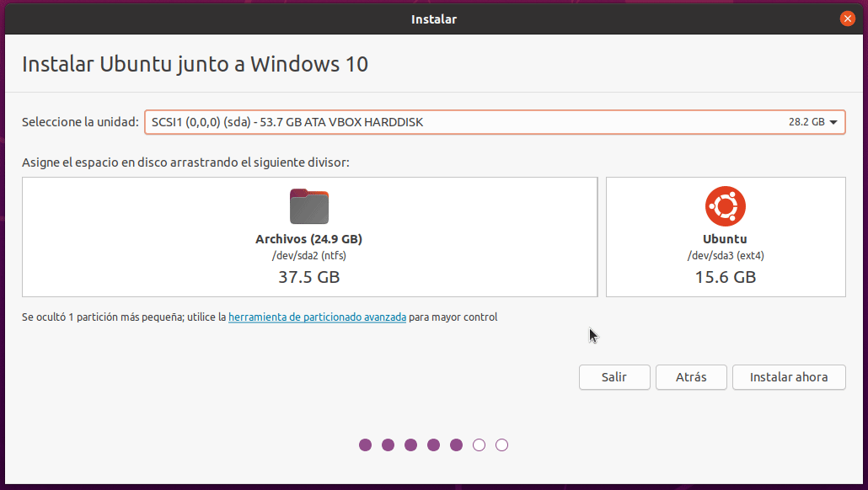Click the /dev/sda3 (ext4) label
This screenshot has height=490, width=868.
coord(726,255)
